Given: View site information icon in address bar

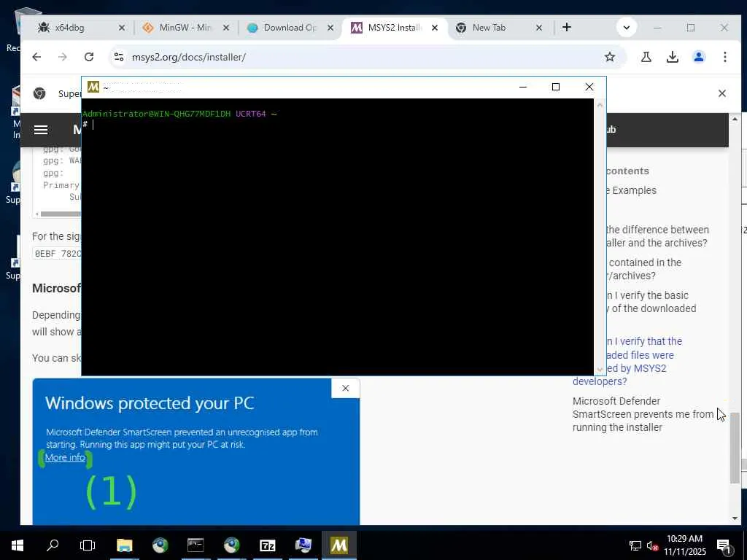Looking at the screenshot, I should (x=119, y=57).
